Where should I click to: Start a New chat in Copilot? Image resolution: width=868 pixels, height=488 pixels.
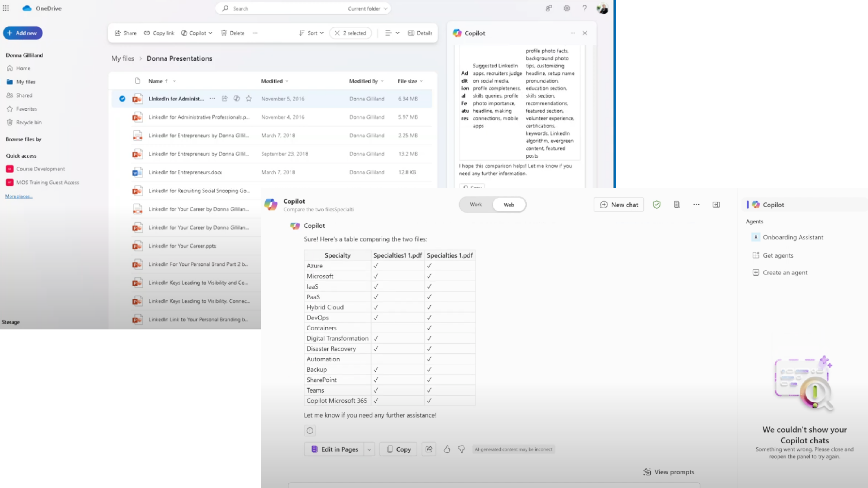tap(619, 205)
